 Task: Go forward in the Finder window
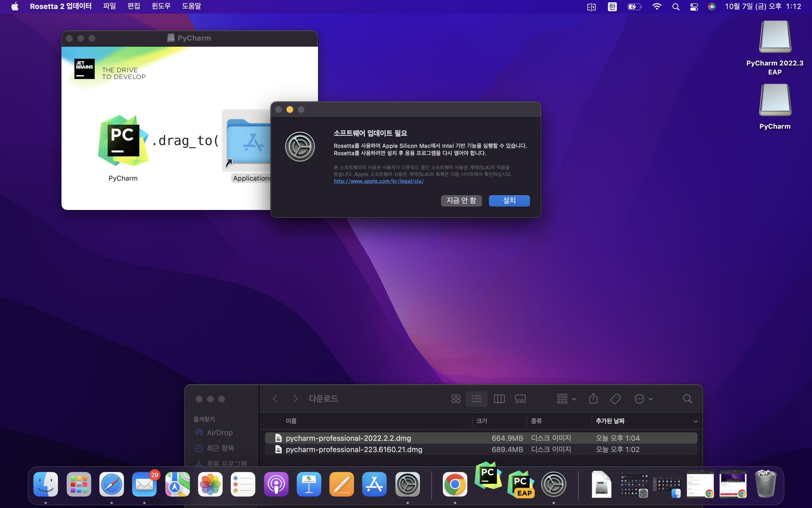(295, 399)
